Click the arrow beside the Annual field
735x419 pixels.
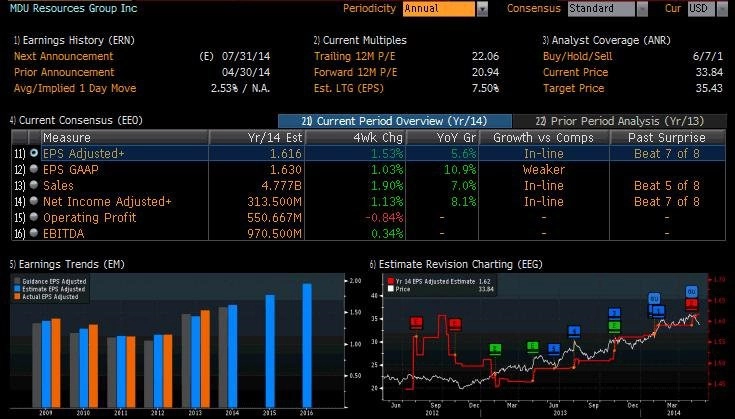point(482,9)
